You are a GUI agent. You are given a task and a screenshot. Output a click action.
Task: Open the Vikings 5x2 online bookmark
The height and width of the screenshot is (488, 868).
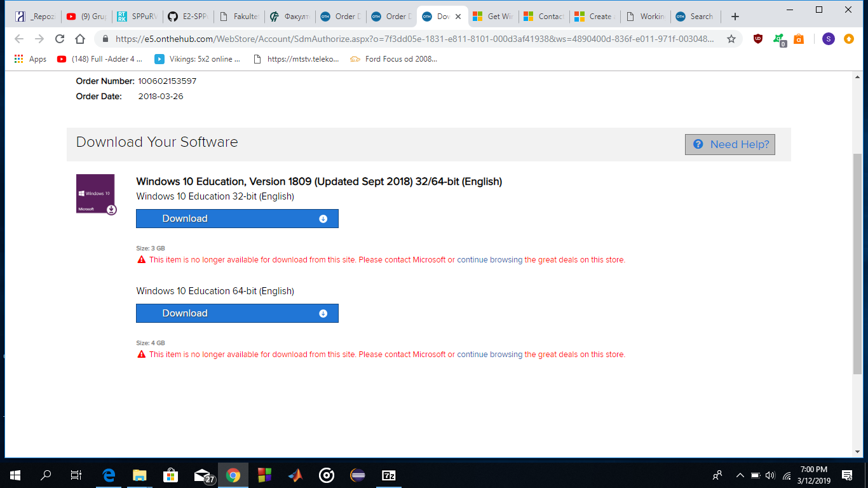point(198,59)
